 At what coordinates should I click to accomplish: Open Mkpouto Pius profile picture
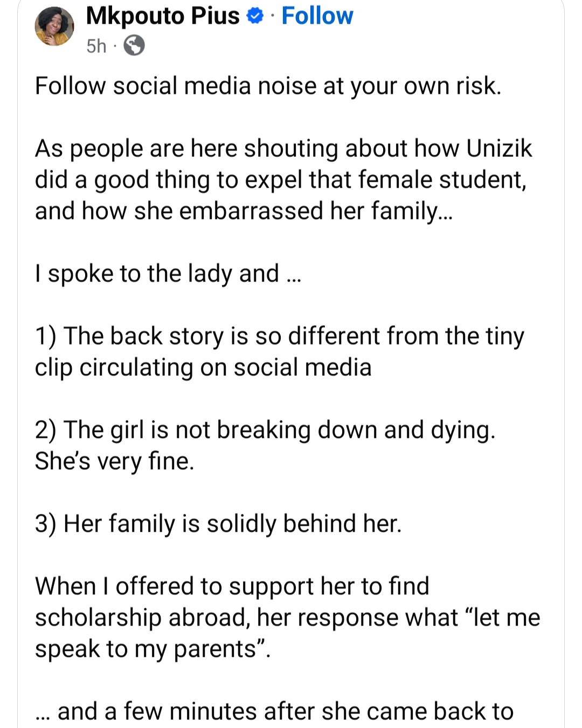click(x=54, y=27)
